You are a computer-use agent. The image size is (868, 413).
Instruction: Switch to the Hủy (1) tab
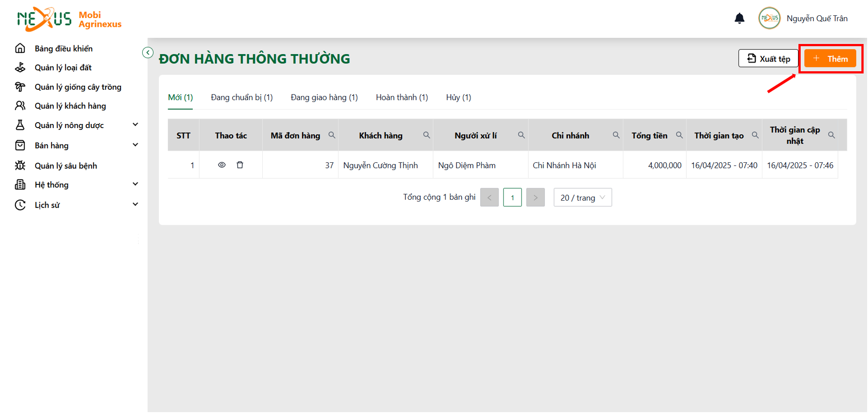[459, 97]
